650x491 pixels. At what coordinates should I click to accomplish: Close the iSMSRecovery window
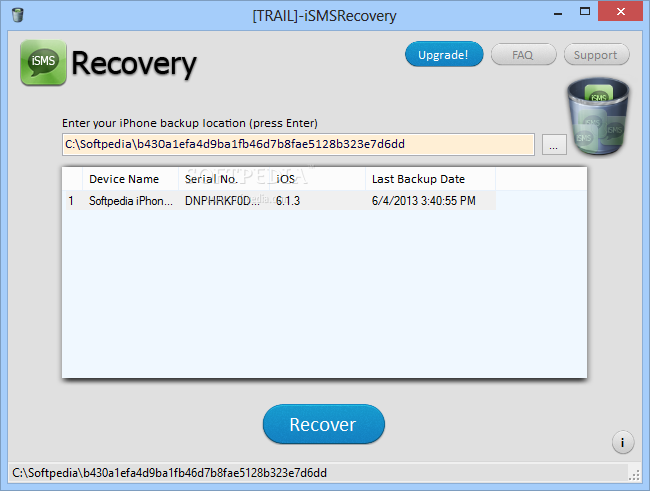tap(621, 11)
